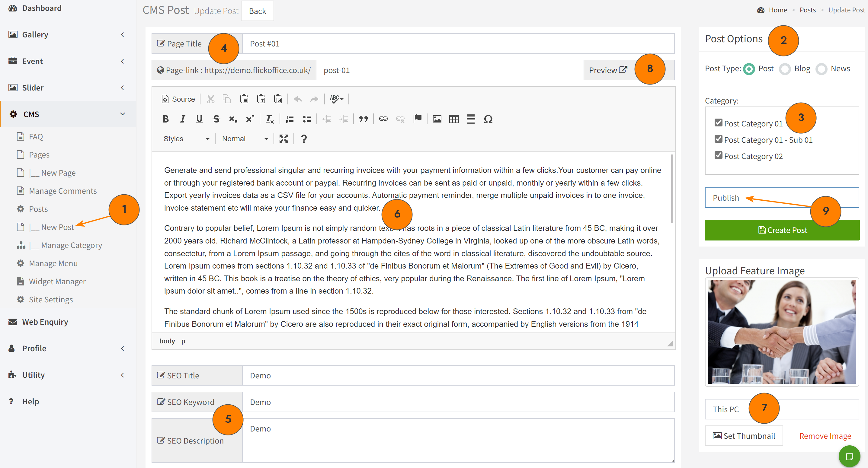The height and width of the screenshot is (468, 868).
Task: Uncheck Post Category 02 checkbox
Action: pos(718,155)
